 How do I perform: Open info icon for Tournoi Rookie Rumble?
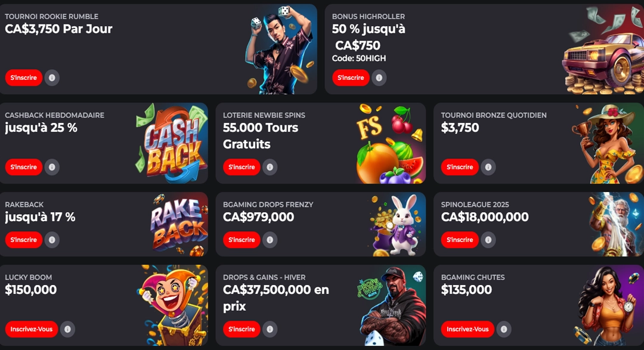coord(52,78)
